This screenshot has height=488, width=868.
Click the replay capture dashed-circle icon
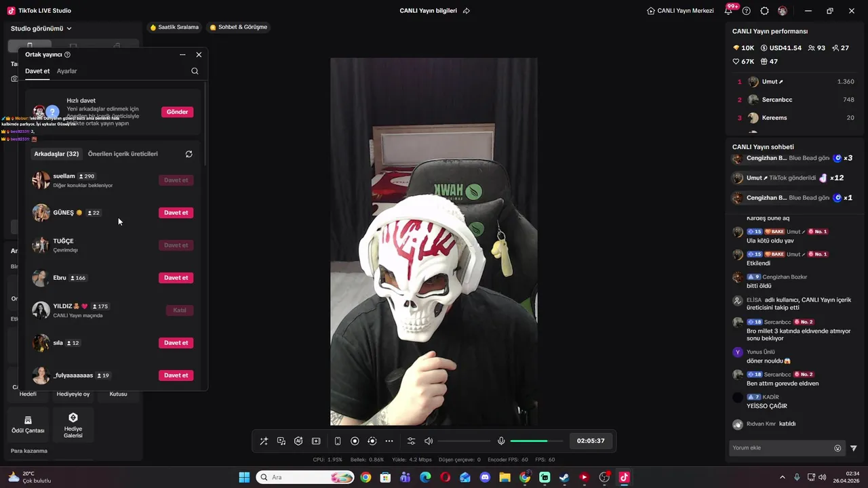coord(372,441)
